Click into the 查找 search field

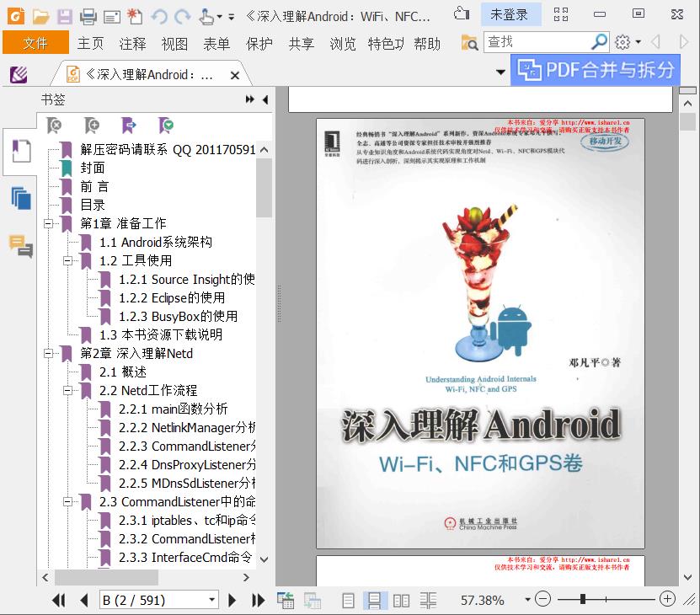point(537,42)
